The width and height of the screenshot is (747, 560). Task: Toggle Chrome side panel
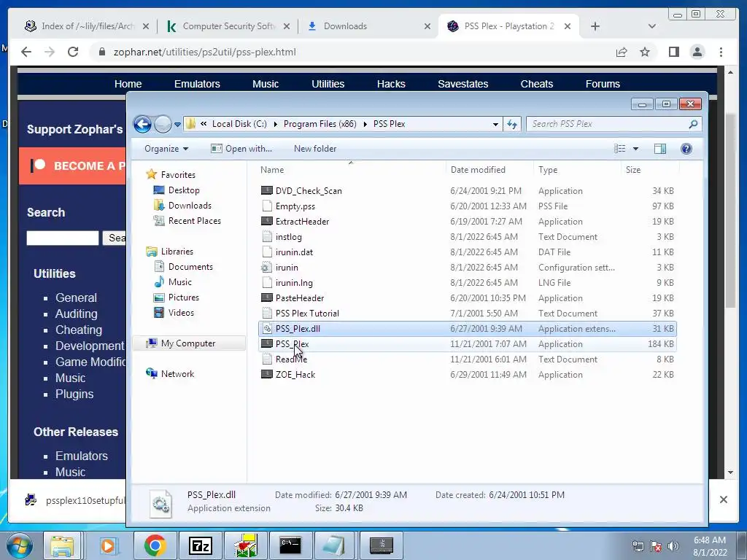tap(673, 52)
